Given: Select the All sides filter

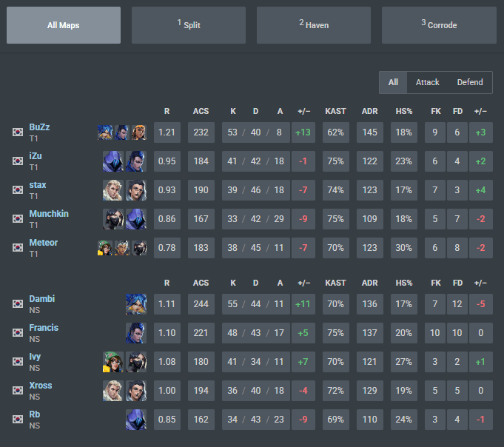Looking at the screenshot, I should click(393, 83).
